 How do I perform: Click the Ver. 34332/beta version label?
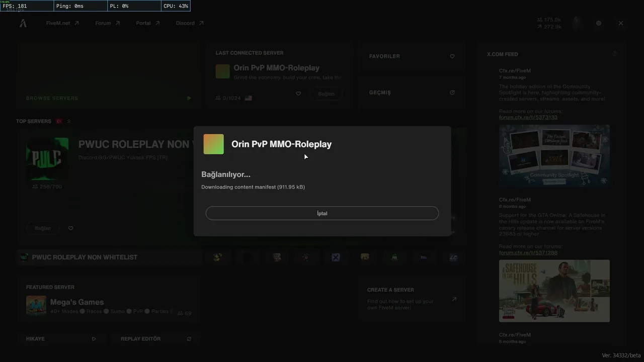621,355
